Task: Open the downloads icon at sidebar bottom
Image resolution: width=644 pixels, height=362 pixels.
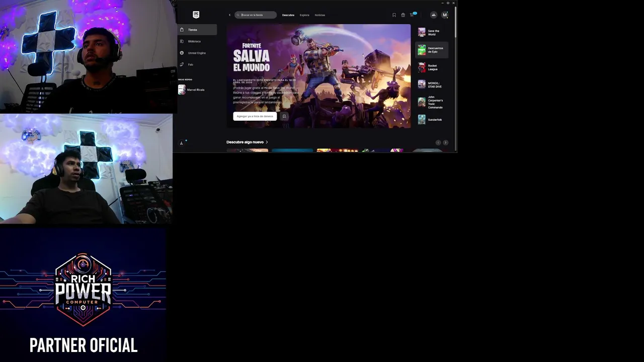Action: pyautogui.click(x=182, y=143)
